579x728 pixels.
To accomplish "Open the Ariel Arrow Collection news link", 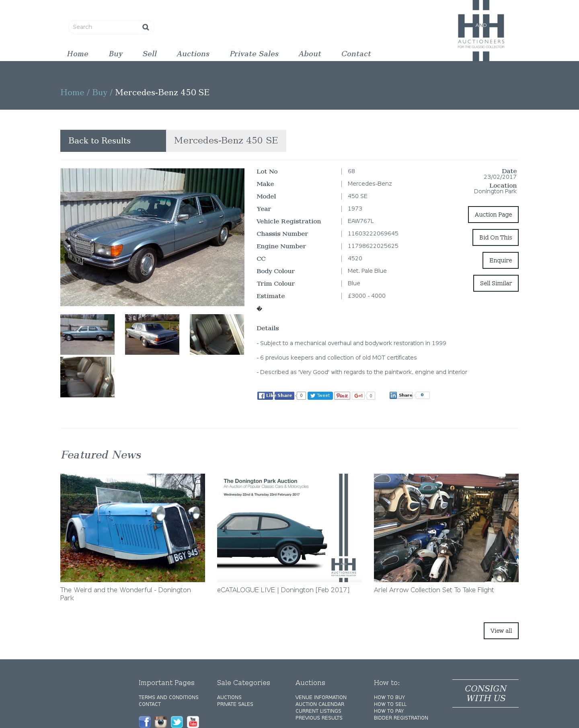I will pyautogui.click(x=434, y=590).
